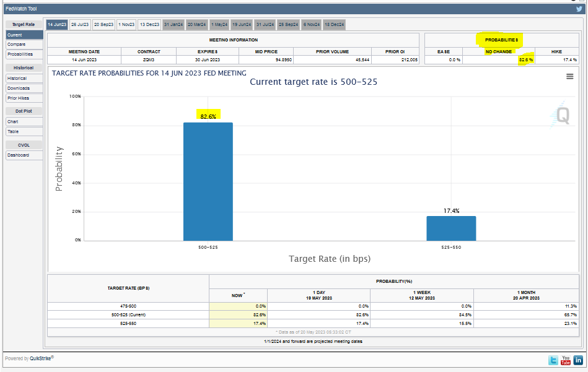
Task: Click the 1 DAY 19 MAY 2023 column header
Action: tap(318, 295)
